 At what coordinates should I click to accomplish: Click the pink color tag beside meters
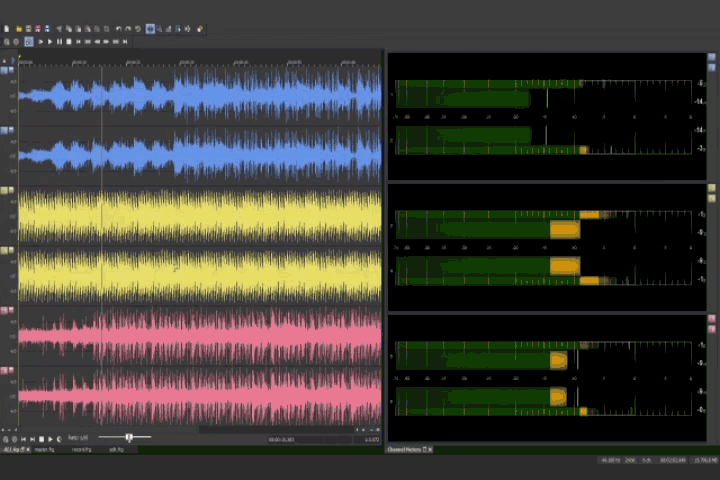pyautogui.click(x=712, y=319)
